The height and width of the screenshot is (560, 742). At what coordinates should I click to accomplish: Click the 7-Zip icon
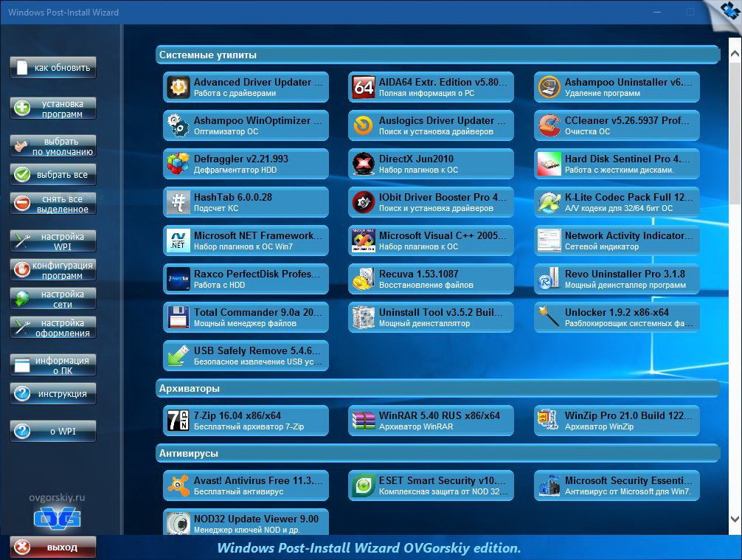[x=178, y=421]
